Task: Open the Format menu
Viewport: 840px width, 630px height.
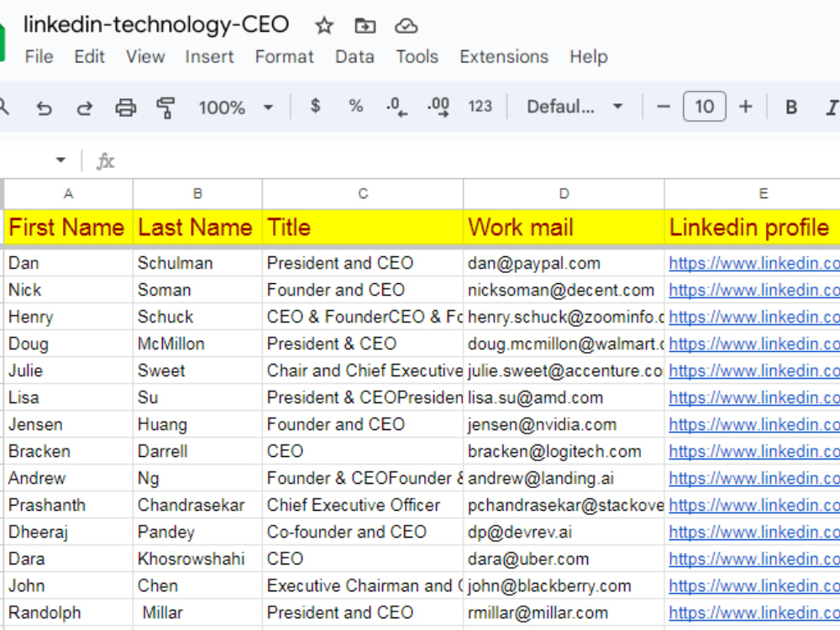Action: [x=285, y=57]
